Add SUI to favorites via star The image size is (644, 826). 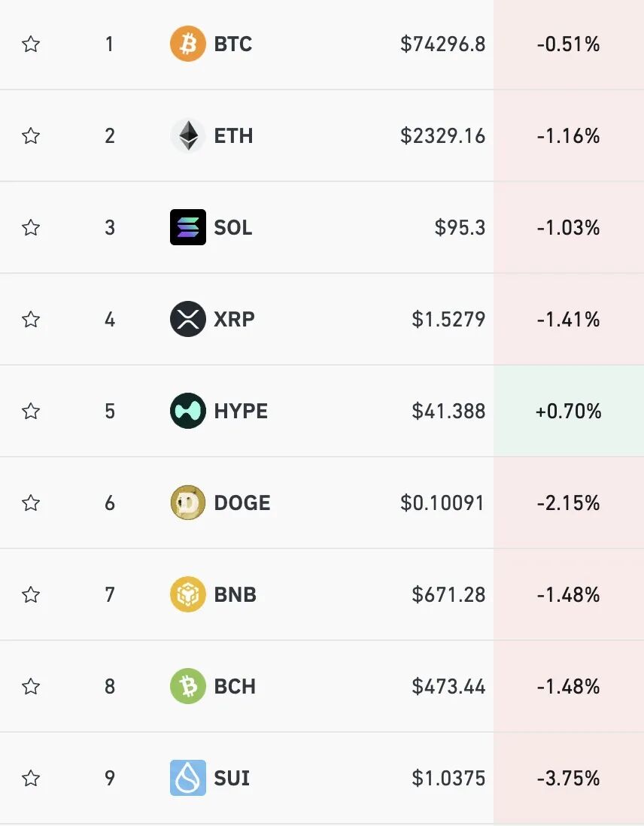pos(31,779)
